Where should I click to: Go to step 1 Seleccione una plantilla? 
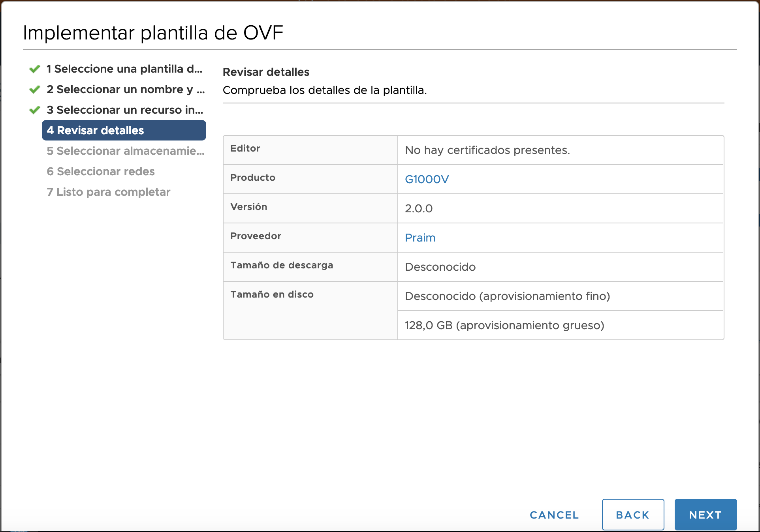[x=124, y=69]
